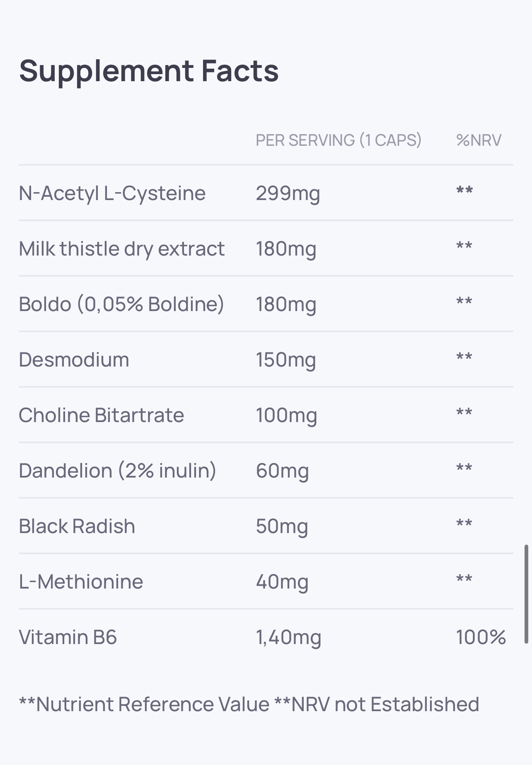Screen dimensions: 532x765
Task: Click the 150mg amount for Desmodium
Action: (x=285, y=360)
